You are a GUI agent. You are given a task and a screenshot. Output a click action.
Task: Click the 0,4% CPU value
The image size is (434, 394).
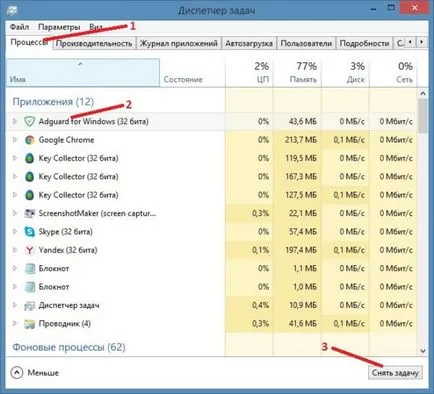[x=260, y=305]
